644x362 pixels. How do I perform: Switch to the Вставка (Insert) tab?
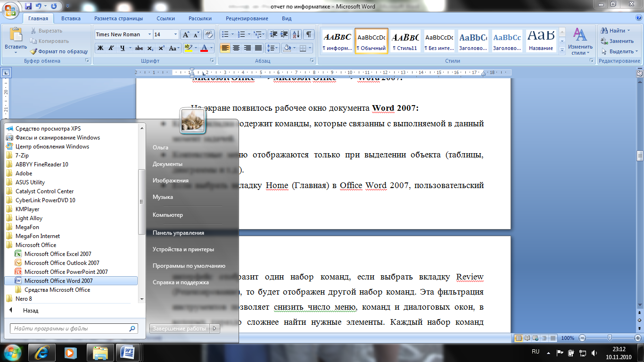pos(71,18)
